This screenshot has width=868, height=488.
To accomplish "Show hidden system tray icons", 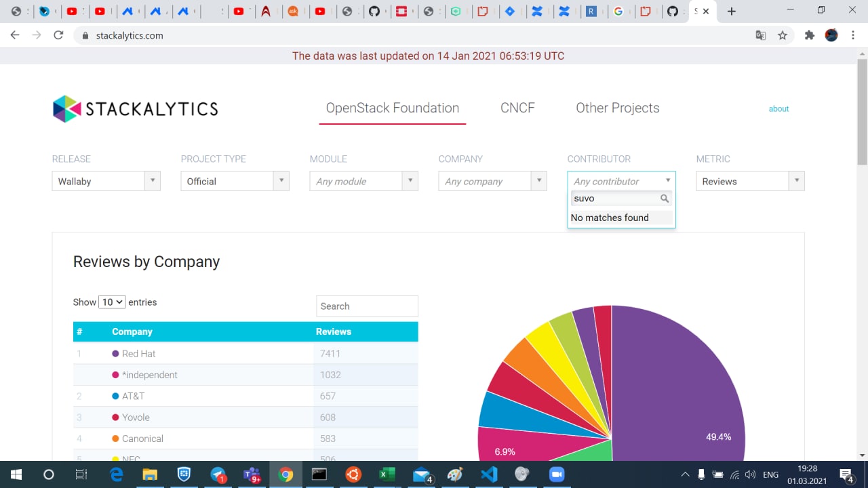I will point(685,474).
